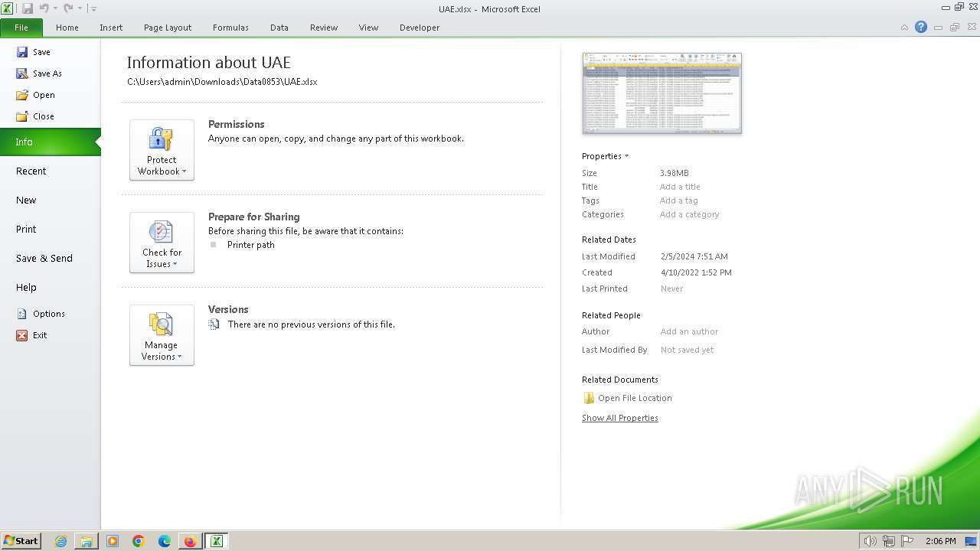Click the Not saved yet value

(x=687, y=350)
